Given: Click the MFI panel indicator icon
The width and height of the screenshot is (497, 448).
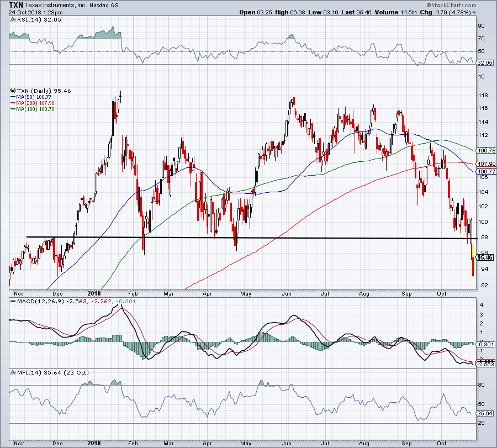Looking at the screenshot, I should point(13,372).
